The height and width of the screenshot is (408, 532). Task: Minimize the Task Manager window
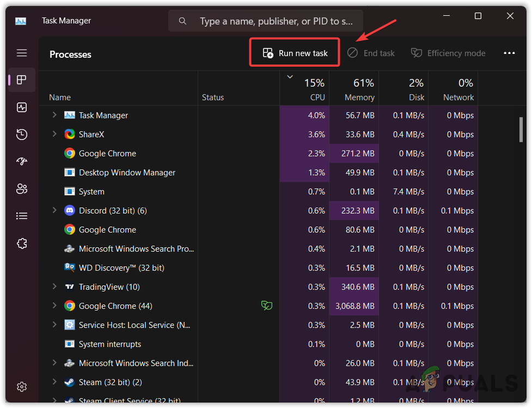click(x=447, y=16)
